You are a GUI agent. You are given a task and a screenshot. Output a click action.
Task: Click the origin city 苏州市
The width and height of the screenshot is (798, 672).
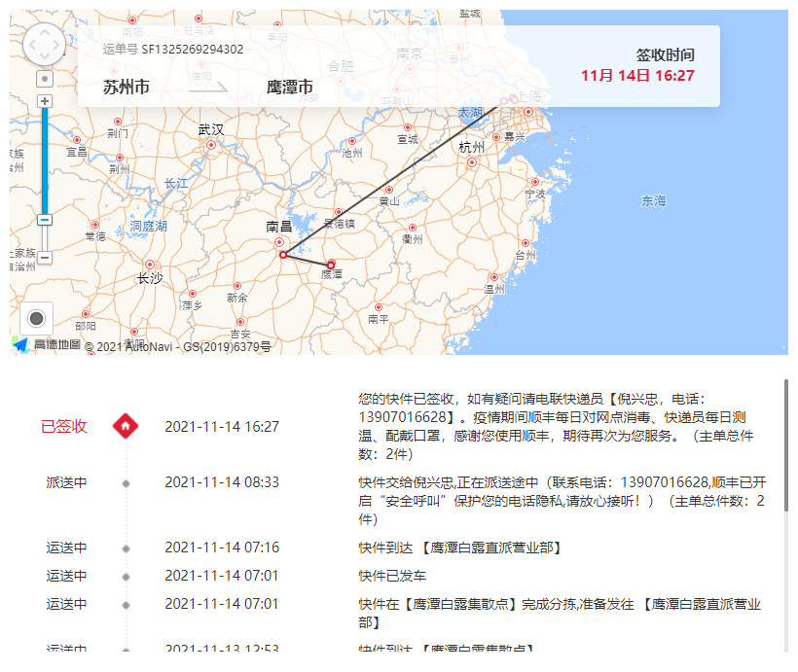tap(127, 87)
